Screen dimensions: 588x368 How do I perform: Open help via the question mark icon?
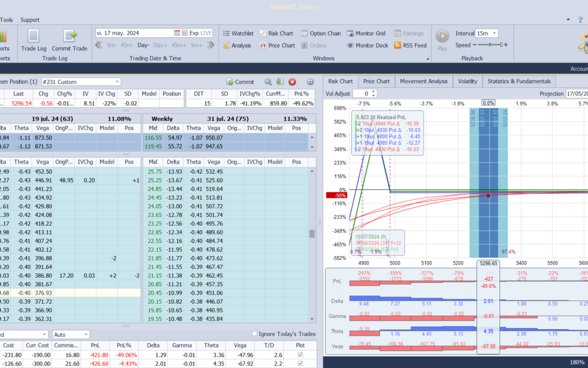pos(581,20)
